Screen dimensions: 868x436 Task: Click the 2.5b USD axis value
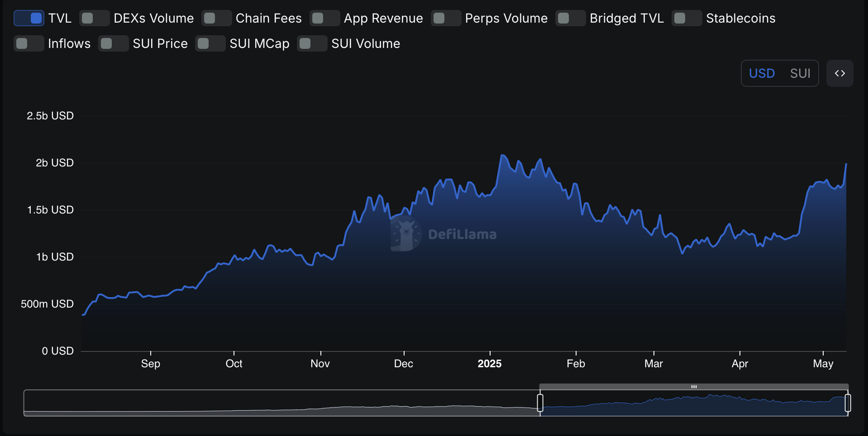click(x=50, y=116)
